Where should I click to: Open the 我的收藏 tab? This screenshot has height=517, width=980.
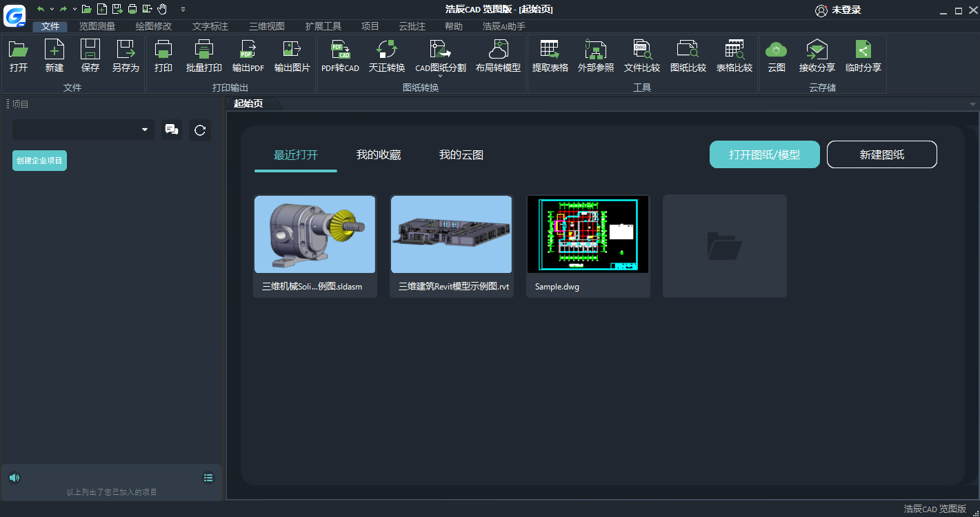pos(378,155)
